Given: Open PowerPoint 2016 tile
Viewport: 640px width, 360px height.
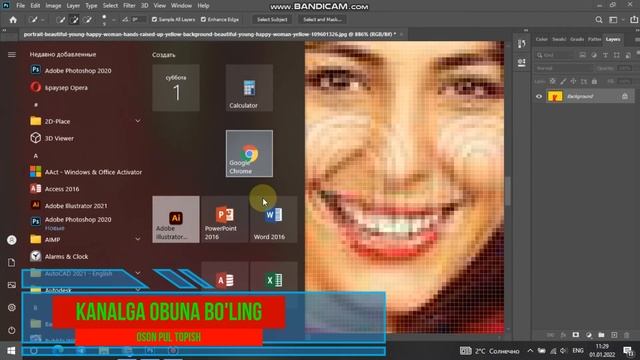Looking at the screenshot, I should tap(224, 219).
